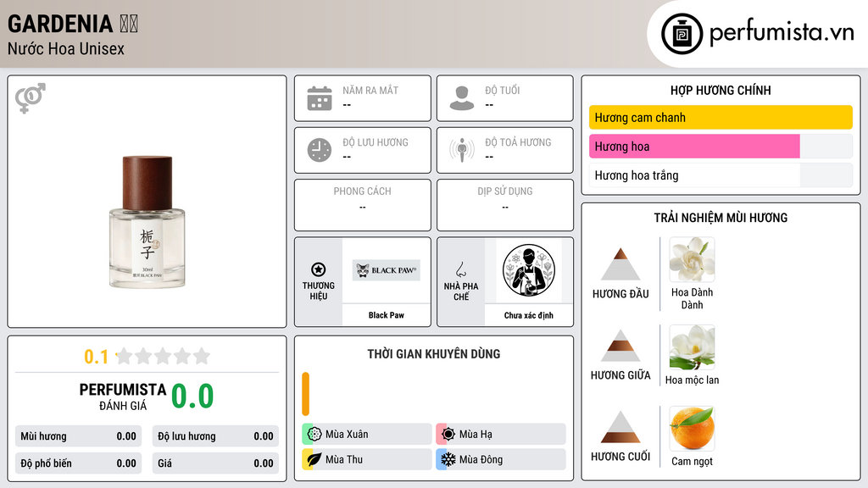Click the Độ toả hương label
The image size is (868, 488).
point(518,142)
